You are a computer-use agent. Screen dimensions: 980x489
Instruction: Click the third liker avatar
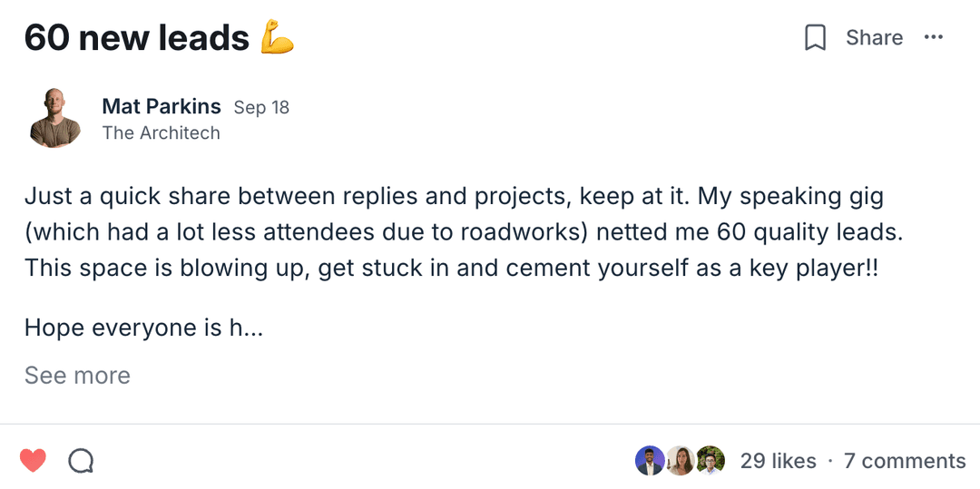(x=710, y=461)
